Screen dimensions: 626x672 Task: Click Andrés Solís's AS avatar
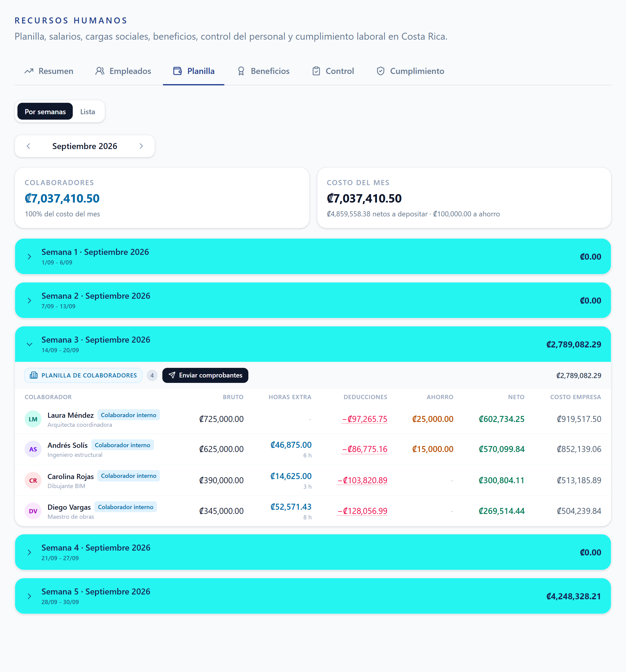point(33,449)
